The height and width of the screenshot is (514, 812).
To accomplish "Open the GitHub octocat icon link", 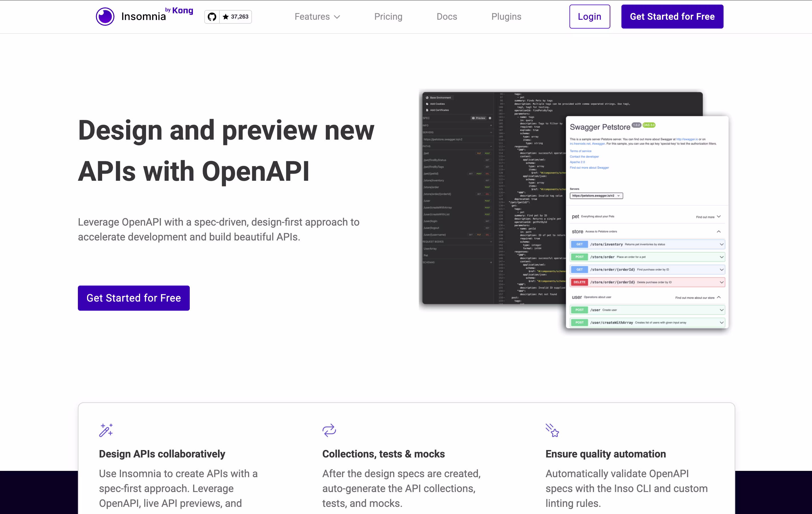I will coord(212,17).
